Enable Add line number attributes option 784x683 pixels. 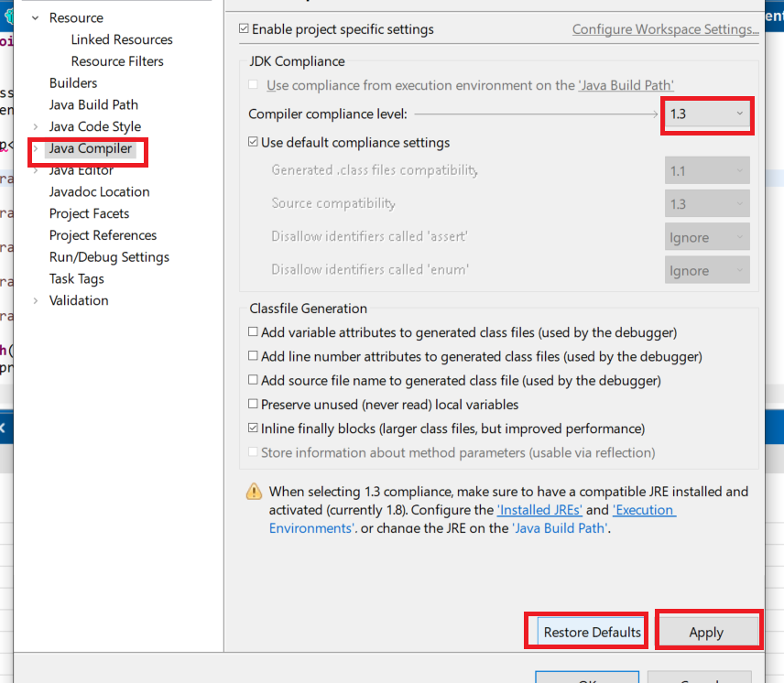point(254,357)
